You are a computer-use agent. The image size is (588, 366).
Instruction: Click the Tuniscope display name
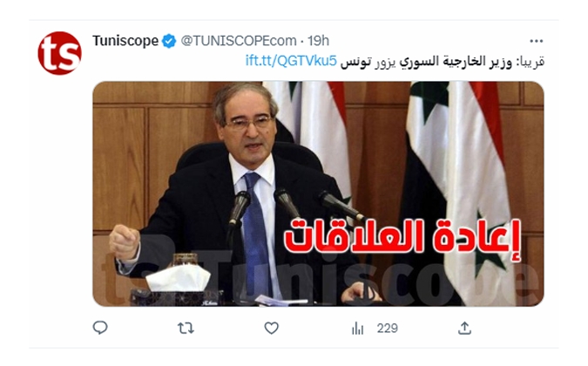click(x=125, y=40)
